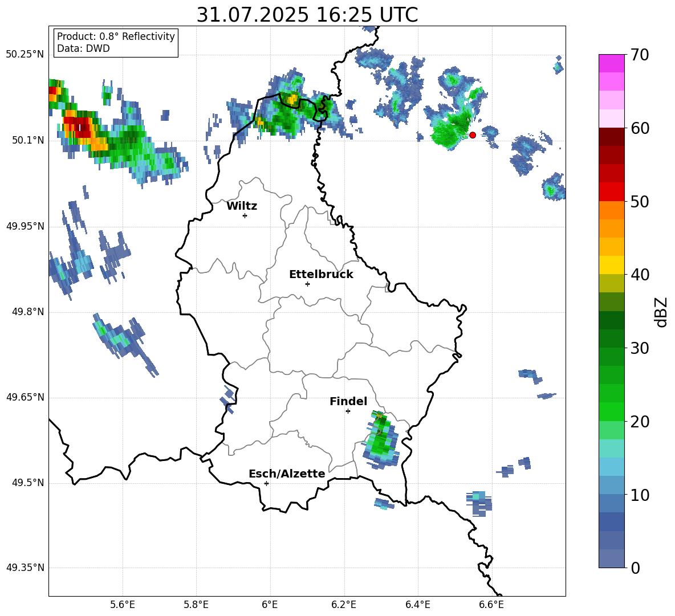Click the green rain cell southeast of Findel
The image size is (675, 616).
[x=381, y=440]
